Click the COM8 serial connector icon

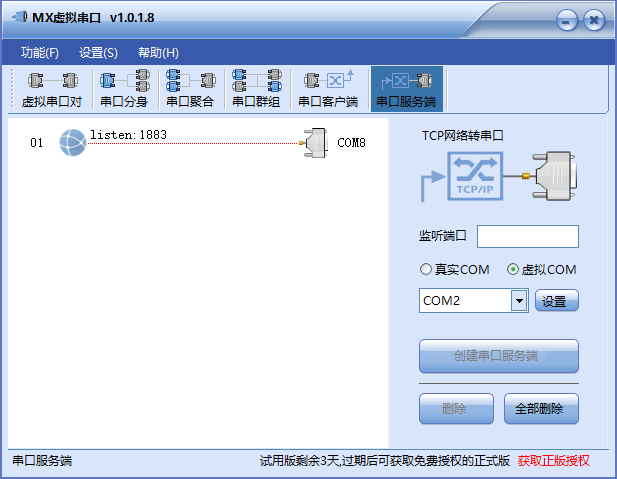pos(314,143)
